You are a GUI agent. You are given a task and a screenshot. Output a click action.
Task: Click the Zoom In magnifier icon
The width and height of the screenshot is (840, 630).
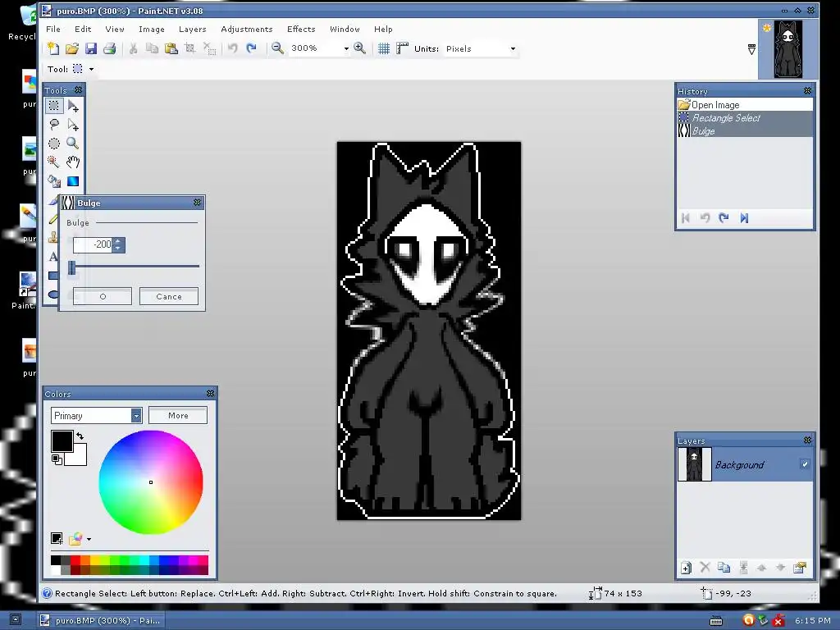click(360, 48)
